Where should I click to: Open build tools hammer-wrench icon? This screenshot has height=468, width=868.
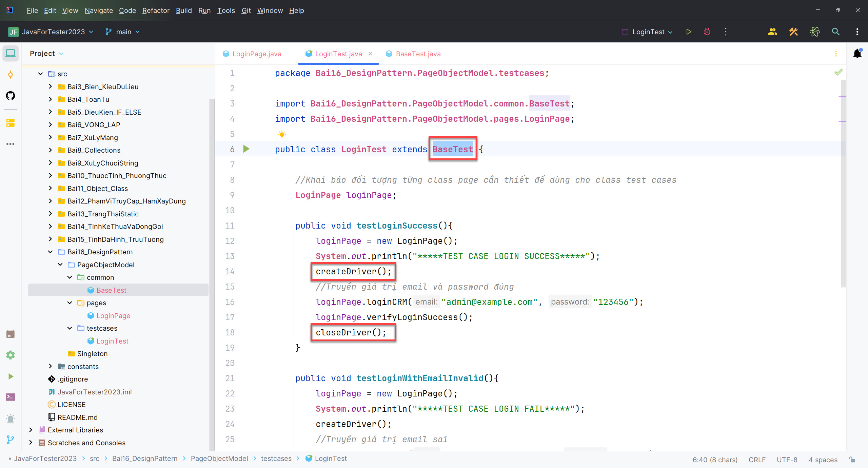click(793, 32)
